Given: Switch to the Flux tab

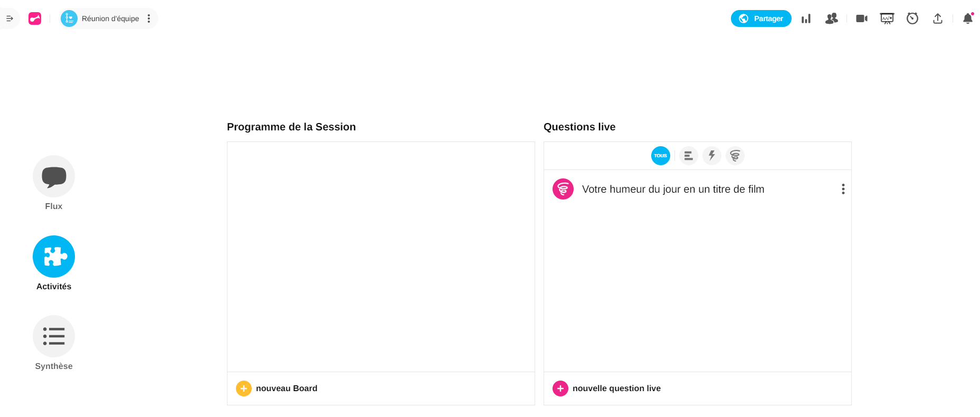Looking at the screenshot, I should pyautogui.click(x=54, y=176).
